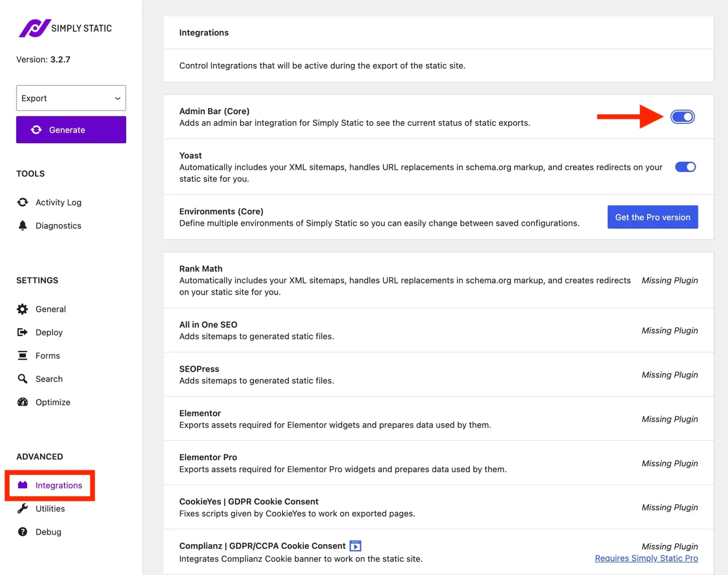Disable the Yoast integration toggle
Image resolution: width=728 pixels, height=575 pixels.
click(685, 167)
